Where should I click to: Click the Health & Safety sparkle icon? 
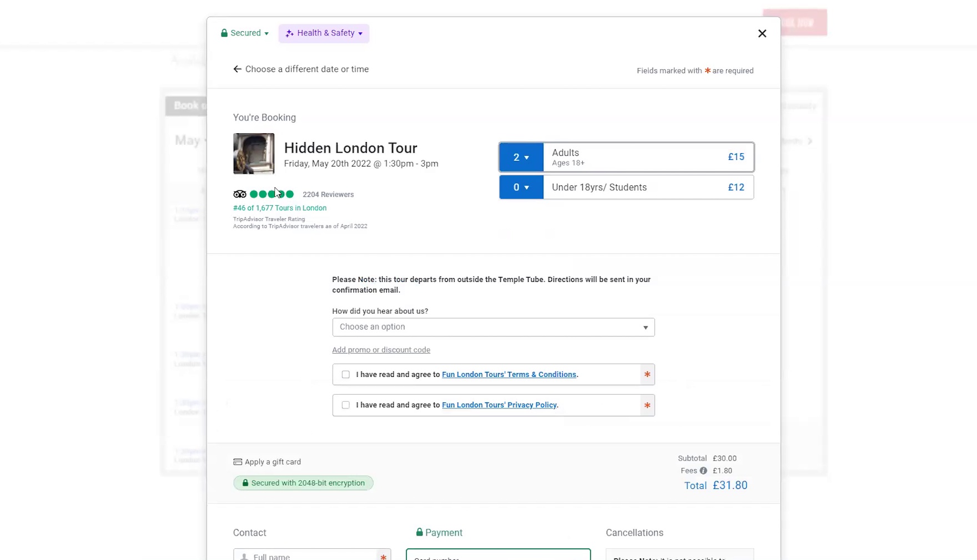click(x=289, y=33)
